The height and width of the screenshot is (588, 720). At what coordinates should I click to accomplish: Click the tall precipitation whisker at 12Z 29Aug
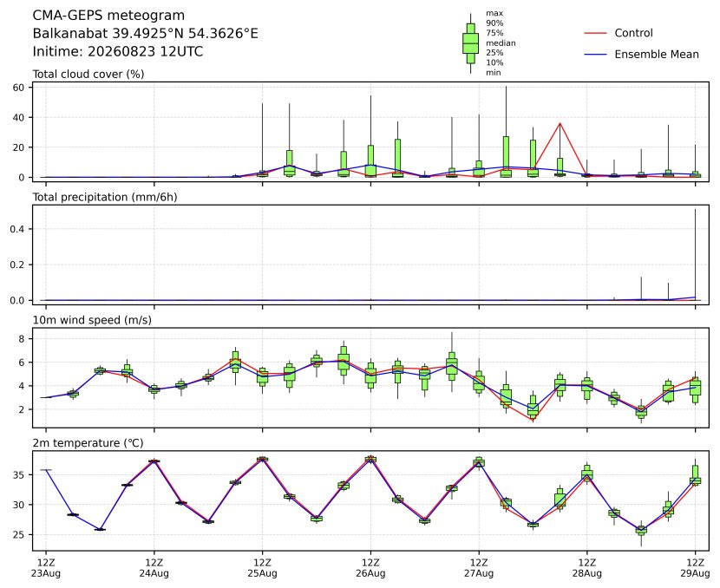click(695, 255)
